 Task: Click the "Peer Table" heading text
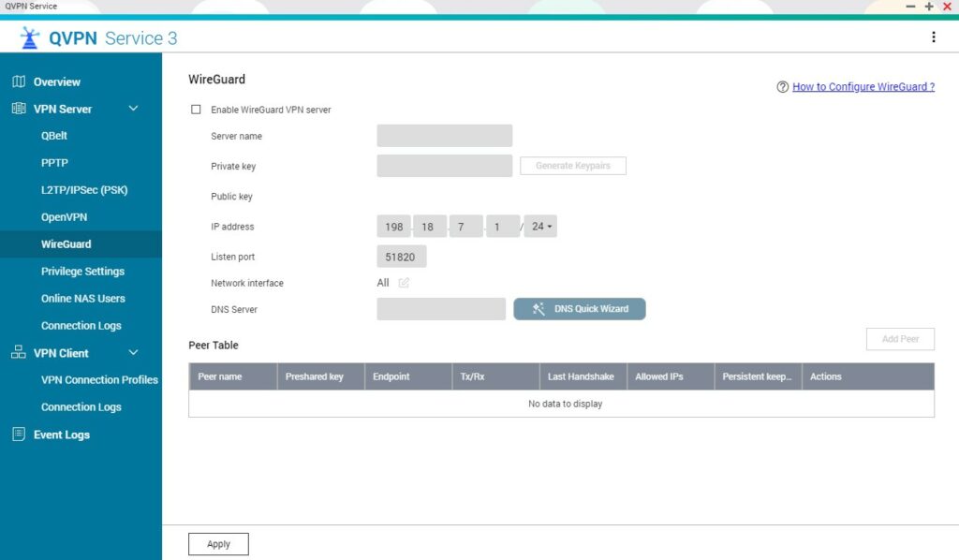coord(214,345)
